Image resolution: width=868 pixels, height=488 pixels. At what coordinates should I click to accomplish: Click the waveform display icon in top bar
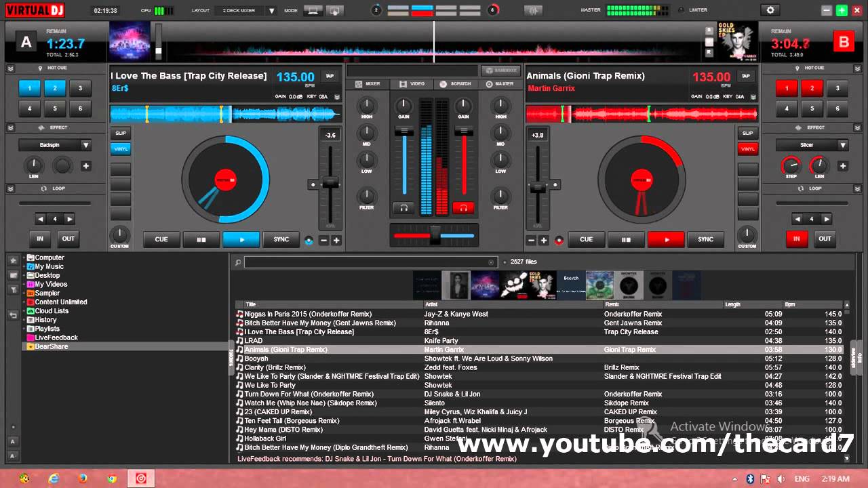534,10
